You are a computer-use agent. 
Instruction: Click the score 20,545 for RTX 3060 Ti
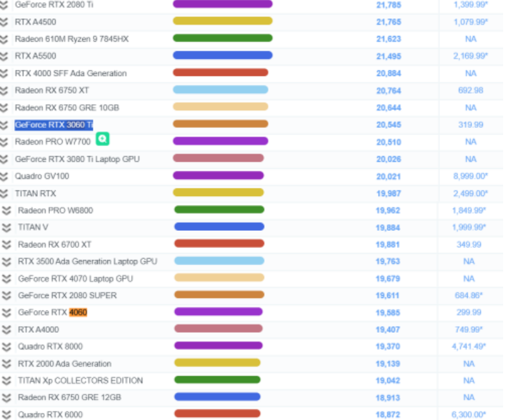tap(389, 125)
